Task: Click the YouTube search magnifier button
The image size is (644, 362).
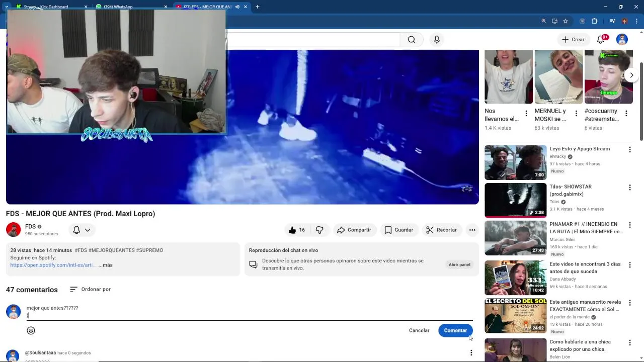Action: pos(412,40)
